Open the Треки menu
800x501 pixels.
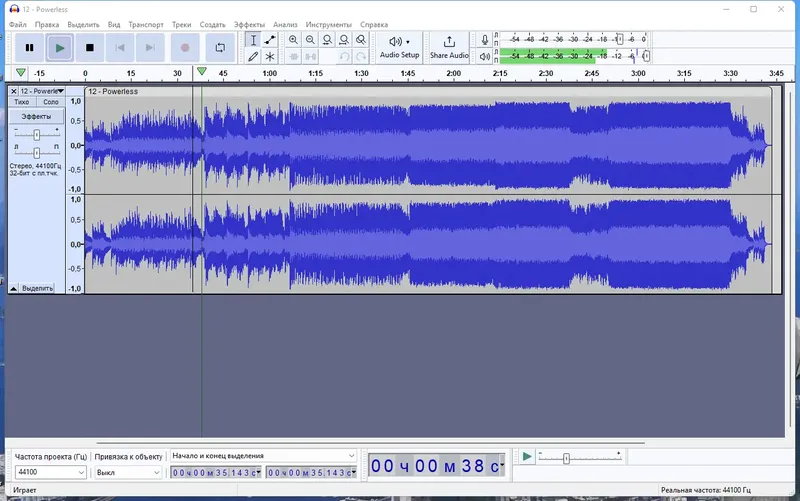[182, 24]
